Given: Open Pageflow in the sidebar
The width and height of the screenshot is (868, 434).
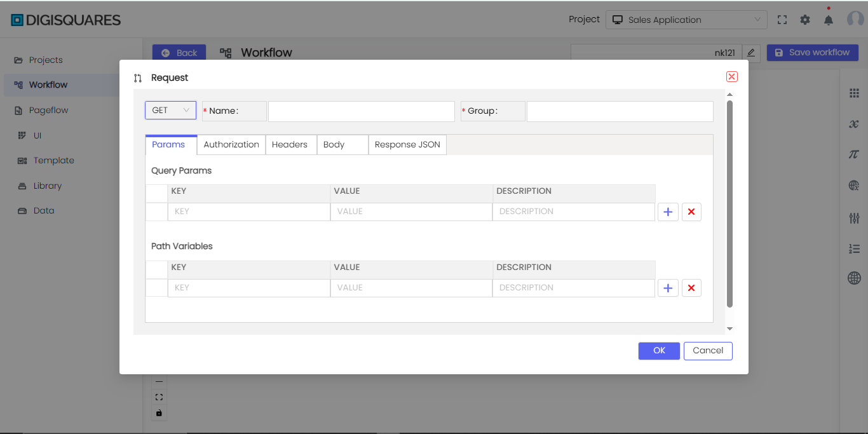Looking at the screenshot, I should click(x=41, y=110).
